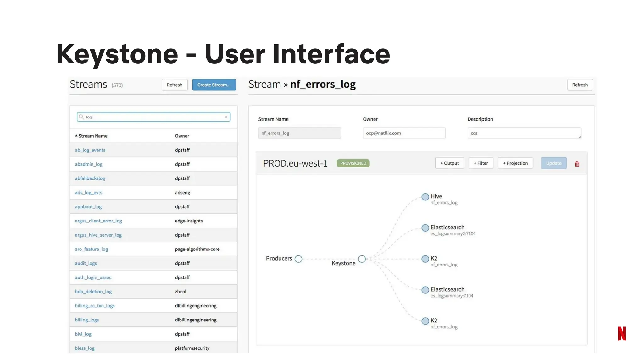
Task: Select the Producers node circle
Action: click(x=298, y=259)
